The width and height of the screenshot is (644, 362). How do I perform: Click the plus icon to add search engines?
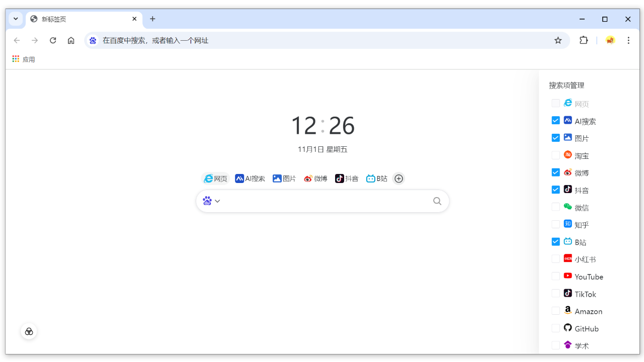tap(398, 178)
